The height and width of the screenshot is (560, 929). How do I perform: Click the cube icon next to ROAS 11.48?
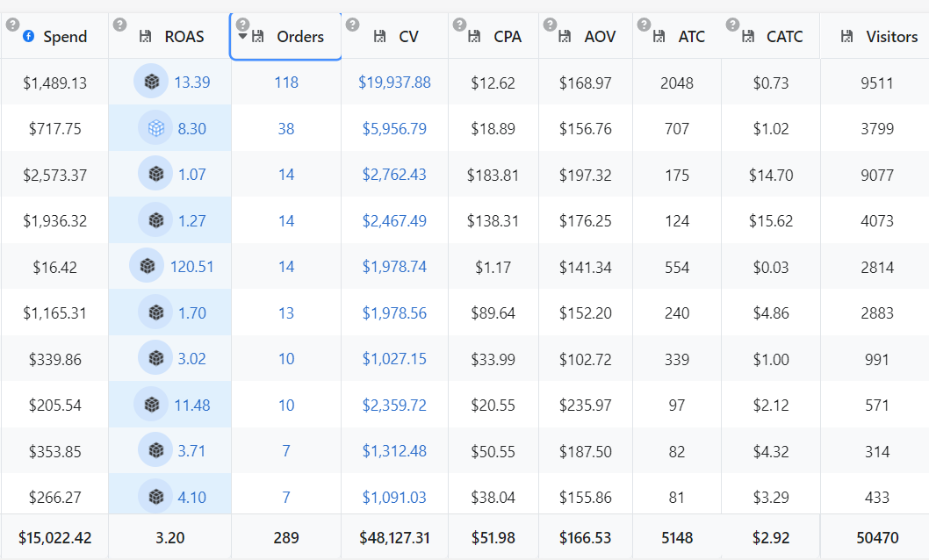(x=151, y=405)
